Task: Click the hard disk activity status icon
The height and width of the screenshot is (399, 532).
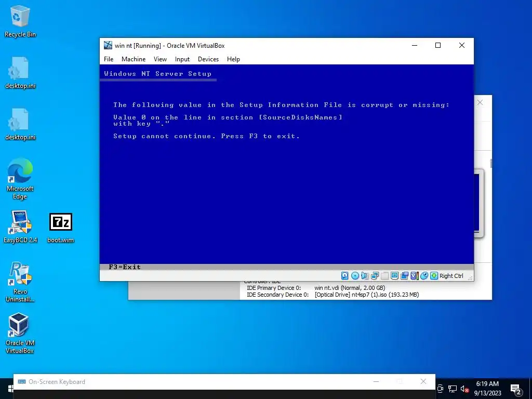Action: (x=345, y=276)
